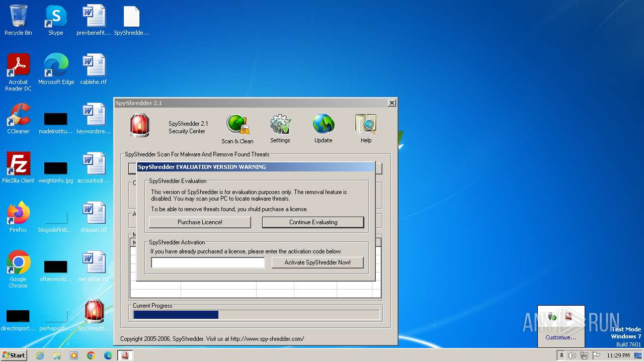Open SpyShredd... siren desktop icon
The image size is (644, 362).
coord(94,316)
